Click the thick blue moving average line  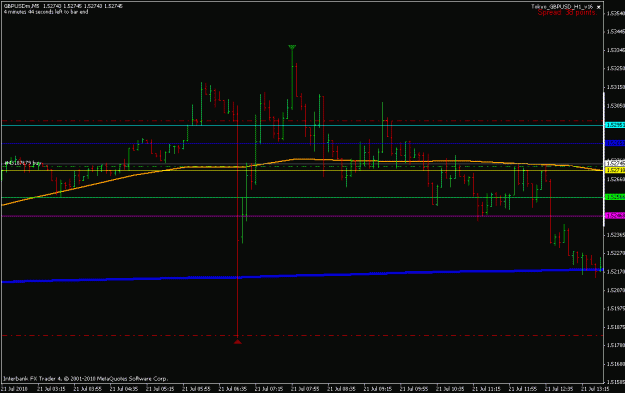303,275
